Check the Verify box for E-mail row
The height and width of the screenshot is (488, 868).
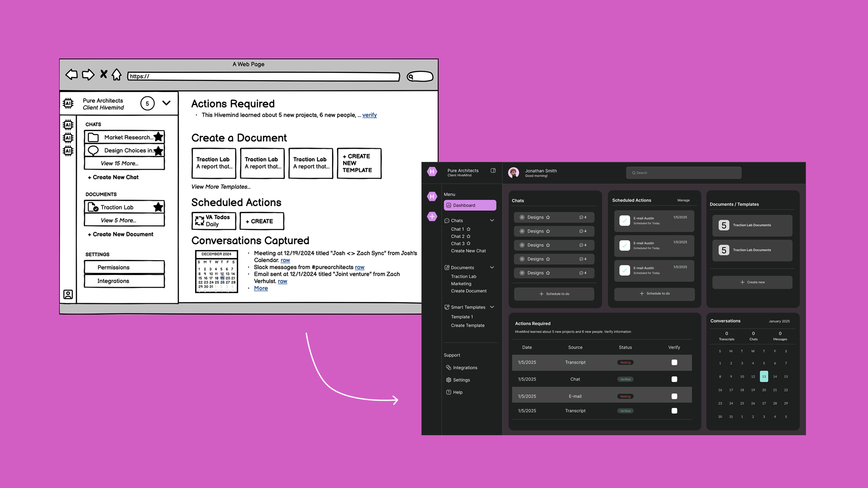tap(674, 396)
